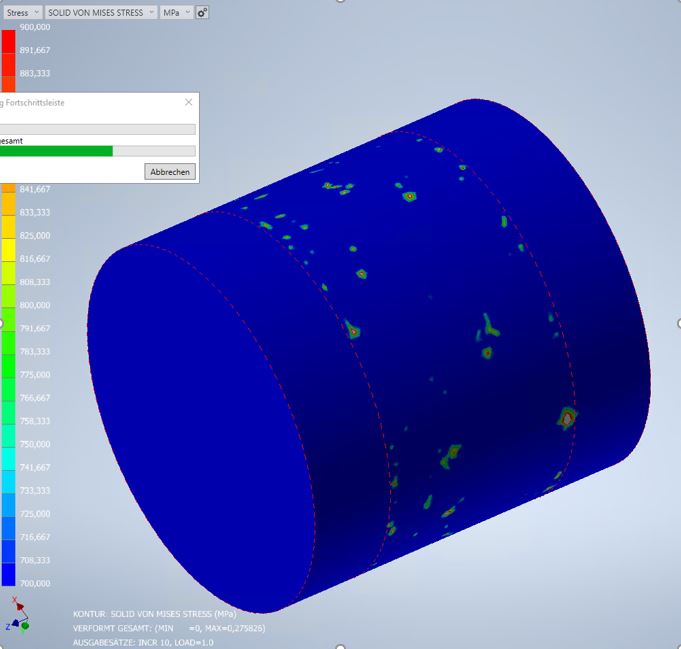
Task: Click the legend value 783,333
Action: [35, 351]
